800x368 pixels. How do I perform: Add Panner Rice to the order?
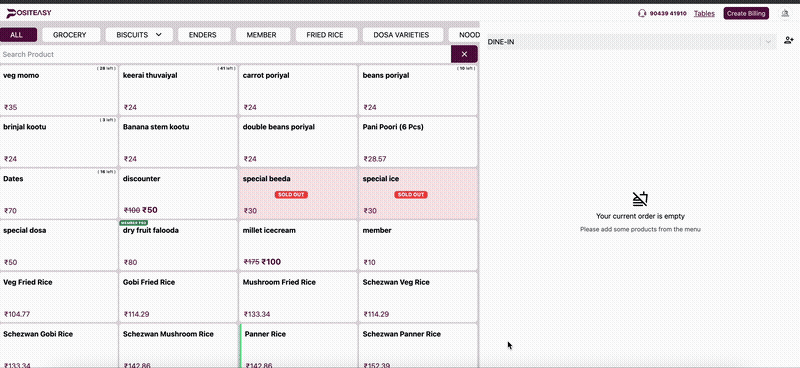point(298,346)
